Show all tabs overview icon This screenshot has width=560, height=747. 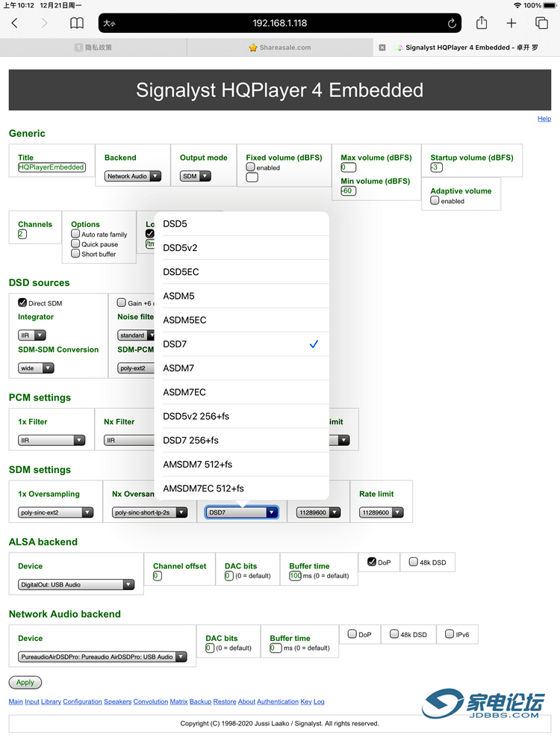pyautogui.click(x=541, y=23)
